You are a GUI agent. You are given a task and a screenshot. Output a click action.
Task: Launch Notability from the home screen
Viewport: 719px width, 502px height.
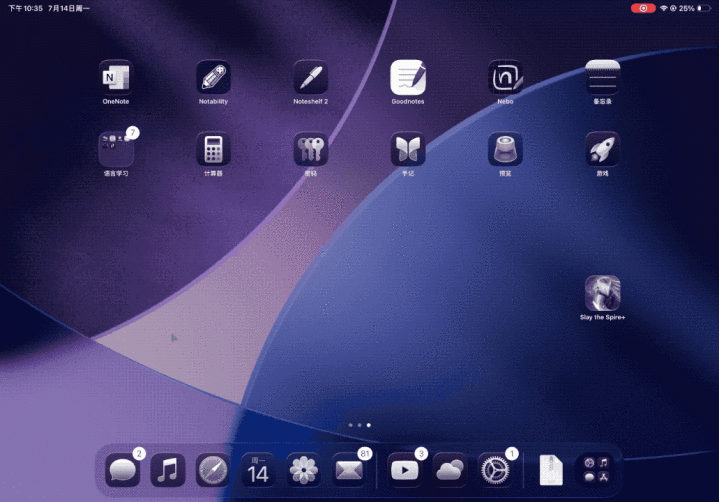pos(213,77)
